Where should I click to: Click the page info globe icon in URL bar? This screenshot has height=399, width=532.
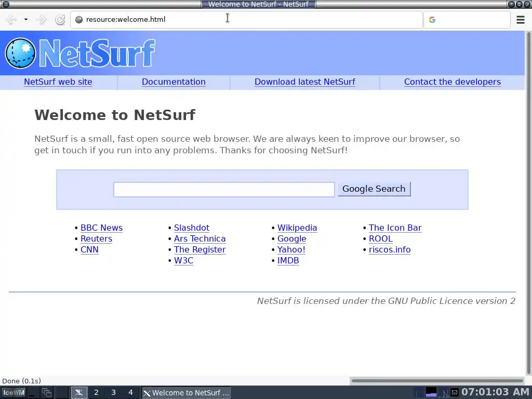coord(79,20)
